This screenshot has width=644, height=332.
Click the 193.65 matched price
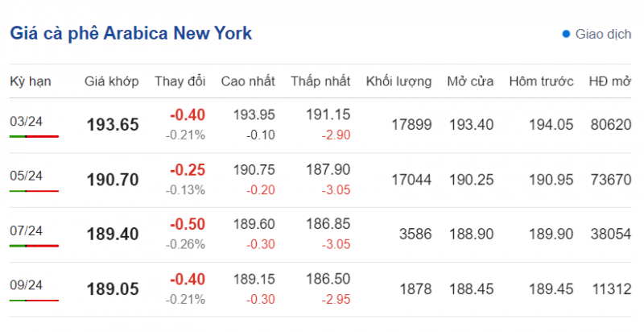pos(113,125)
